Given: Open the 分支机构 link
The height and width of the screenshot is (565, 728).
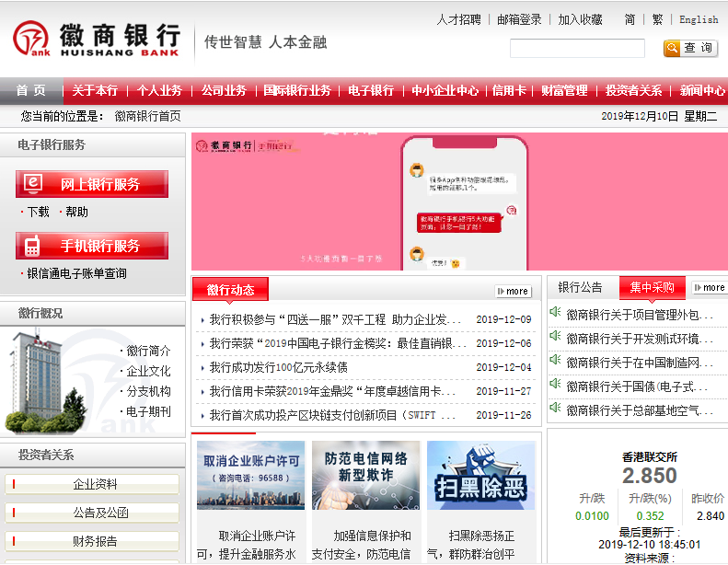Looking at the screenshot, I should (x=148, y=391).
